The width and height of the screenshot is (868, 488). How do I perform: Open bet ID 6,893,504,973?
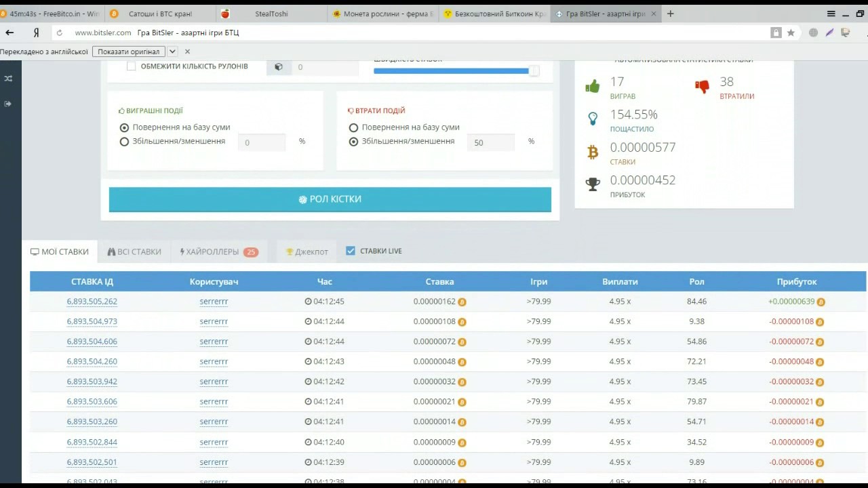(x=92, y=321)
